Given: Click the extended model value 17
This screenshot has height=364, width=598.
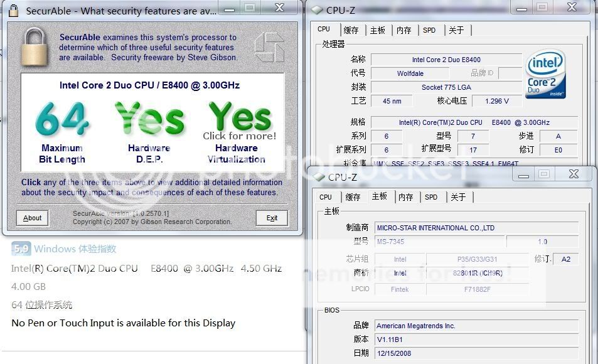Looking at the screenshot, I should [x=473, y=150].
